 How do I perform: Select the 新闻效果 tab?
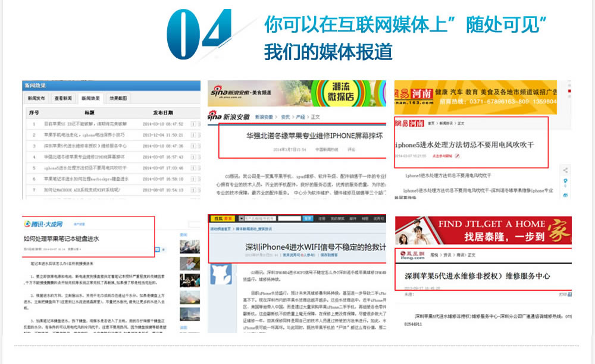[x=90, y=98]
